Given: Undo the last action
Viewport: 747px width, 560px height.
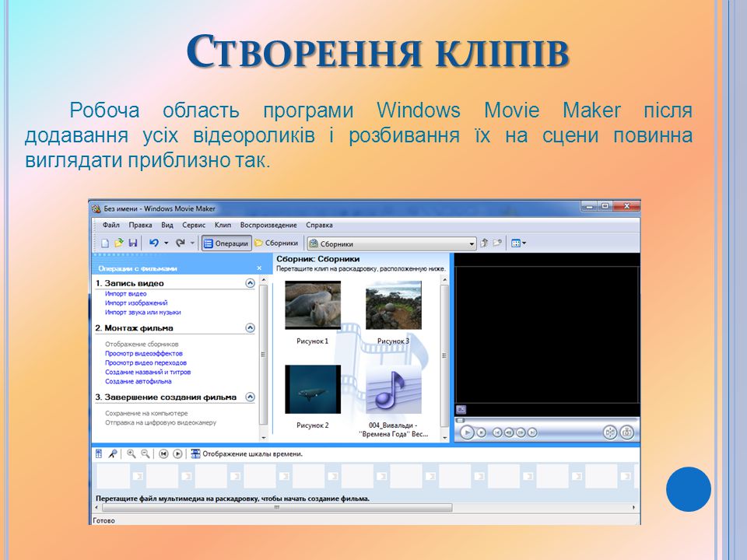Looking at the screenshot, I should click(x=153, y=243).
